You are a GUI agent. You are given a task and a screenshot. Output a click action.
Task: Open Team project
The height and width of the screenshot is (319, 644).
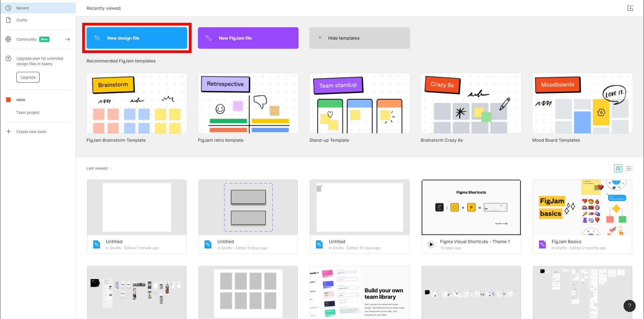tap(28, 112)
